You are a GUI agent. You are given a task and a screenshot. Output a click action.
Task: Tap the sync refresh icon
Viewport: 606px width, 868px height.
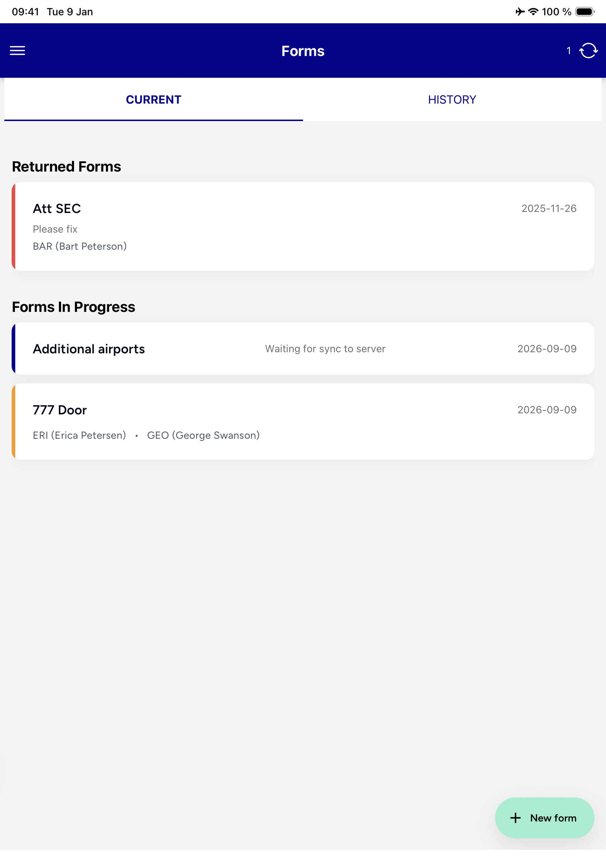(x=588, y=51)
